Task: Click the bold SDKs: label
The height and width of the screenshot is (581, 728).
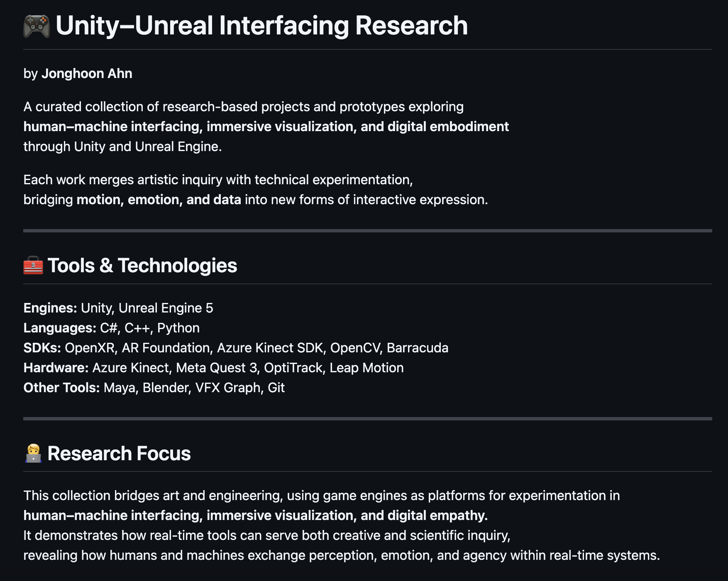Action: (x=42, y=348)
